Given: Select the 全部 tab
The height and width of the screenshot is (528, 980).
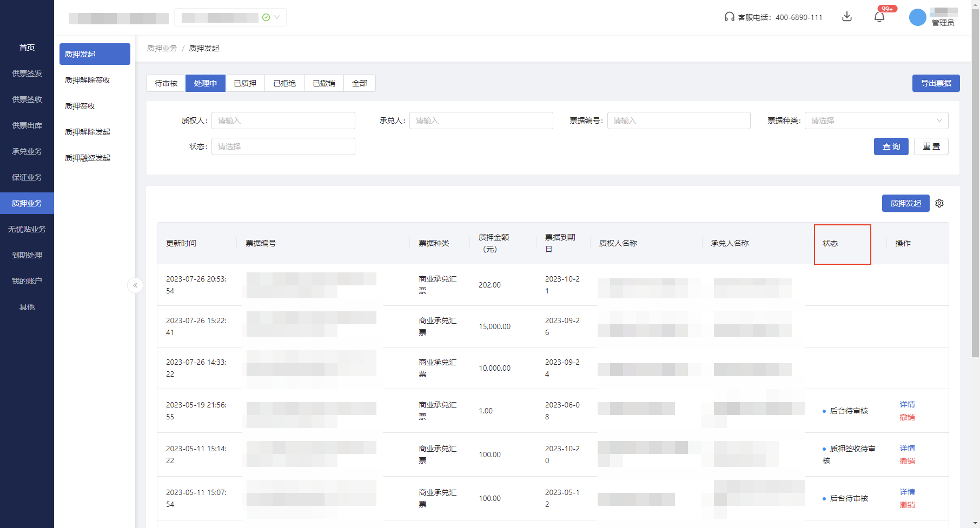Looking at the screenshot, I should (x=360, y=83).
